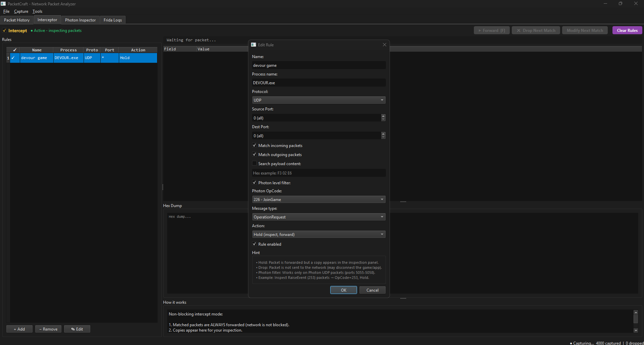Screen dimensions: 644x345
Task: Click Name column header in Rules table
Action: click(37, 50)
